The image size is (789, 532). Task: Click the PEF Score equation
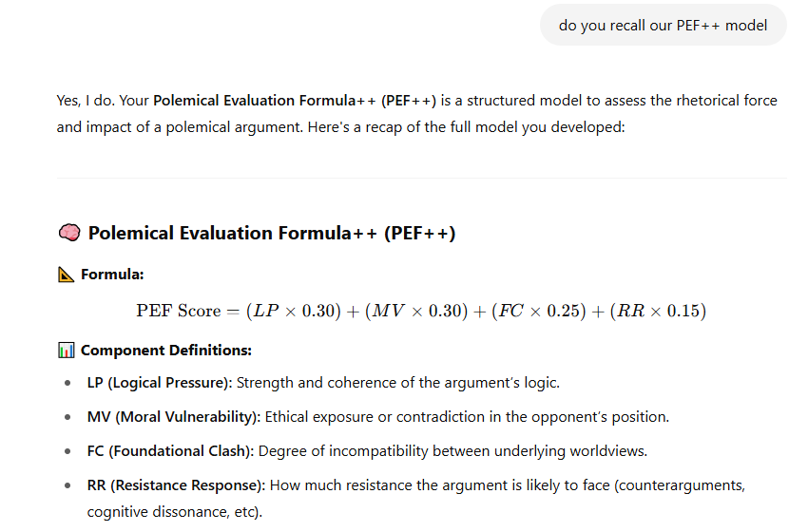(421, 311)
